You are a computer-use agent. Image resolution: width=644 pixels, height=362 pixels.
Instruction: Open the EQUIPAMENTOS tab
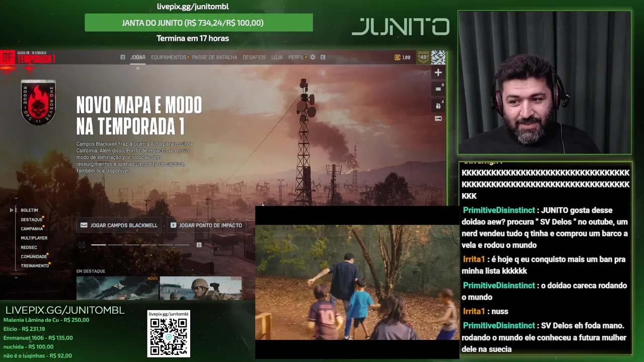pos(169,57)
